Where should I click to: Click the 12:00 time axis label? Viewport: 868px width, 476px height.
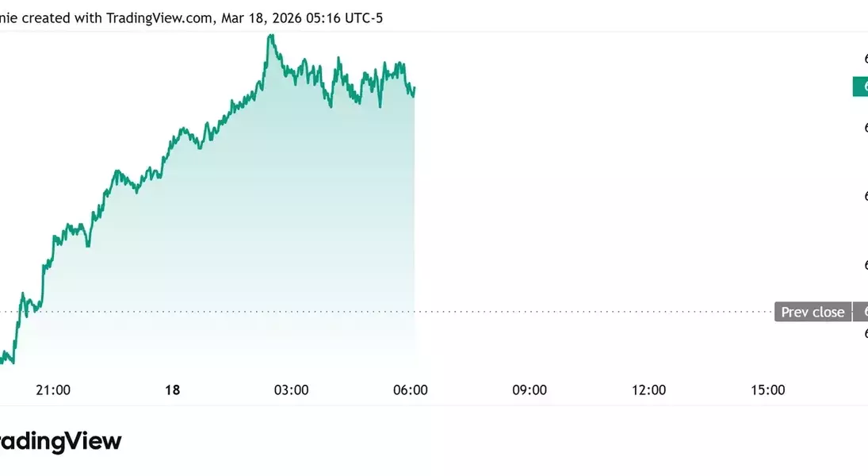(648, 390)
